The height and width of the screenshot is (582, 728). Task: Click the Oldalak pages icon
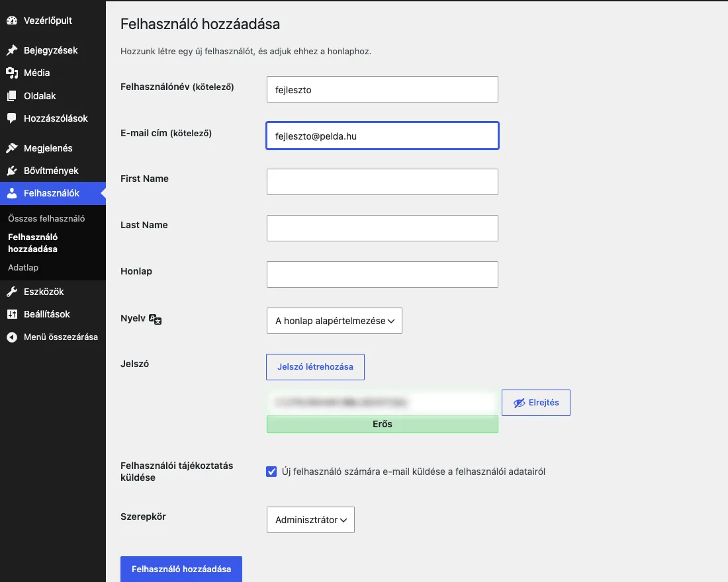click(12, 96)
